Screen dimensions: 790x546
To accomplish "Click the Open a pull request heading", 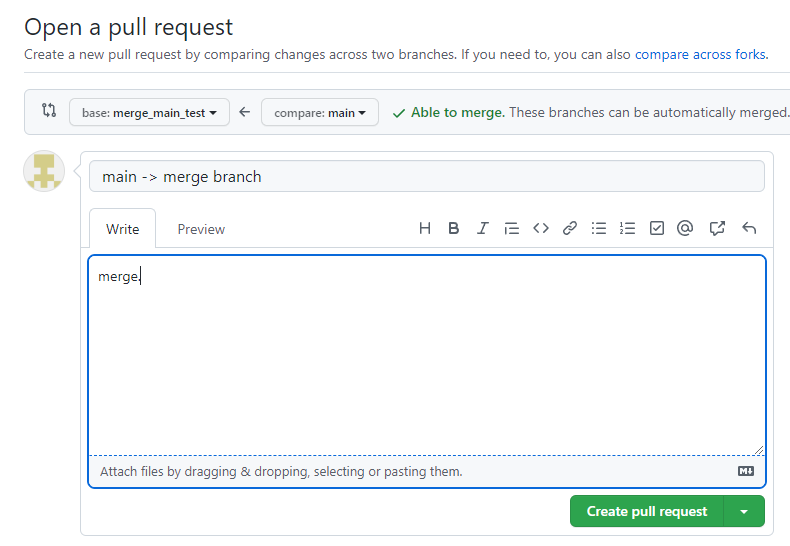I will click(x=128, y=27).
